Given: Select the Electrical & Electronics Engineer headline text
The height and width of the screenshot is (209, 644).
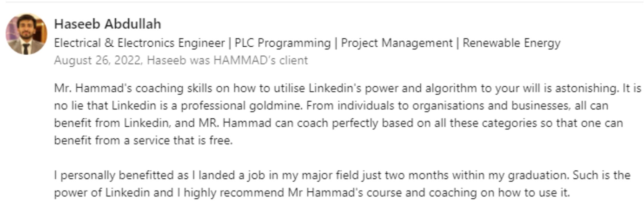Looking at the screenshot, I should pos(139,43).
